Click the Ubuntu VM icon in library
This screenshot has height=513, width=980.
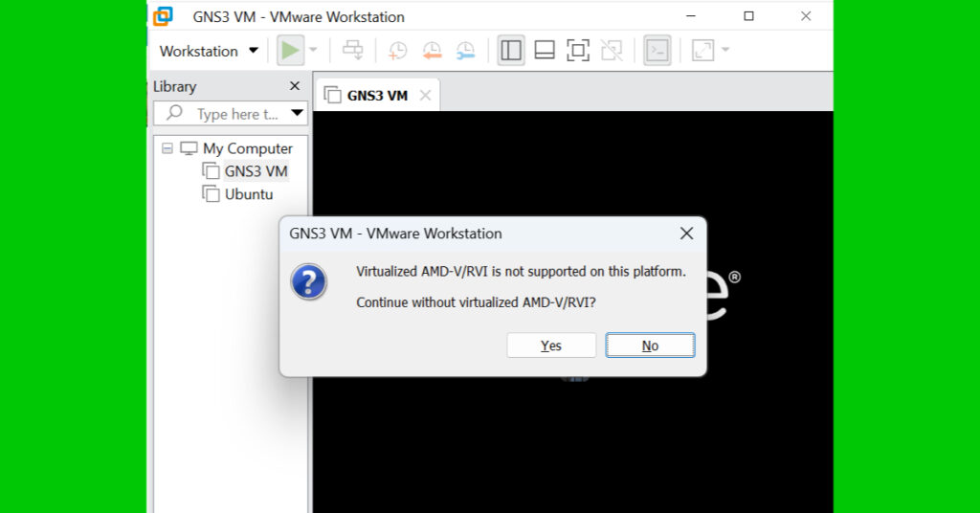tap(211, 193)
